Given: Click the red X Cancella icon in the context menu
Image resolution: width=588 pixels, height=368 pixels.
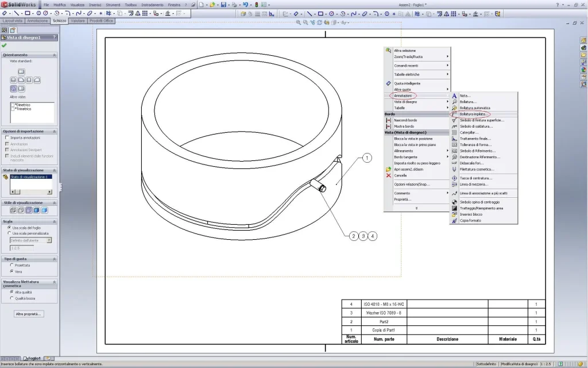Looking at the screenshot, I should [389, 175].
